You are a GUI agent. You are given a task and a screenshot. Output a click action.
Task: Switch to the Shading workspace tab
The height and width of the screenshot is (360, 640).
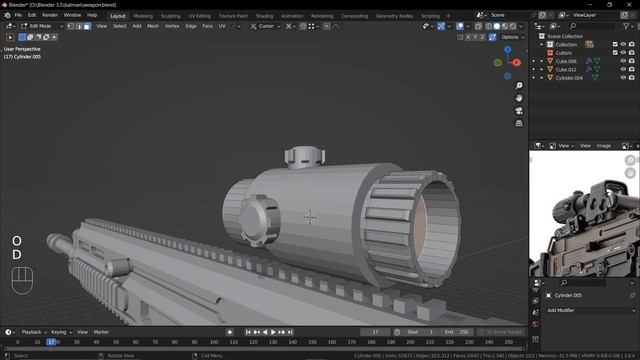click(x=264, y=16)
